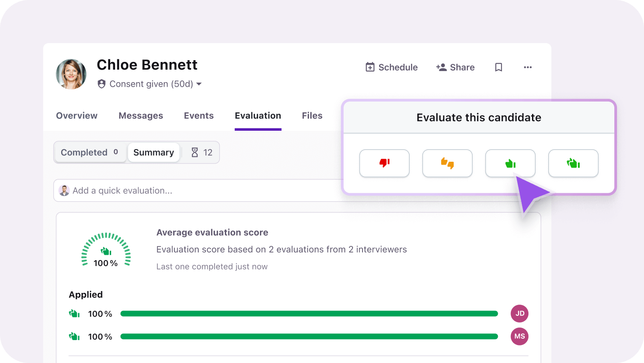Click the hourglass pending count 12
644x363 pixels.
201,153
